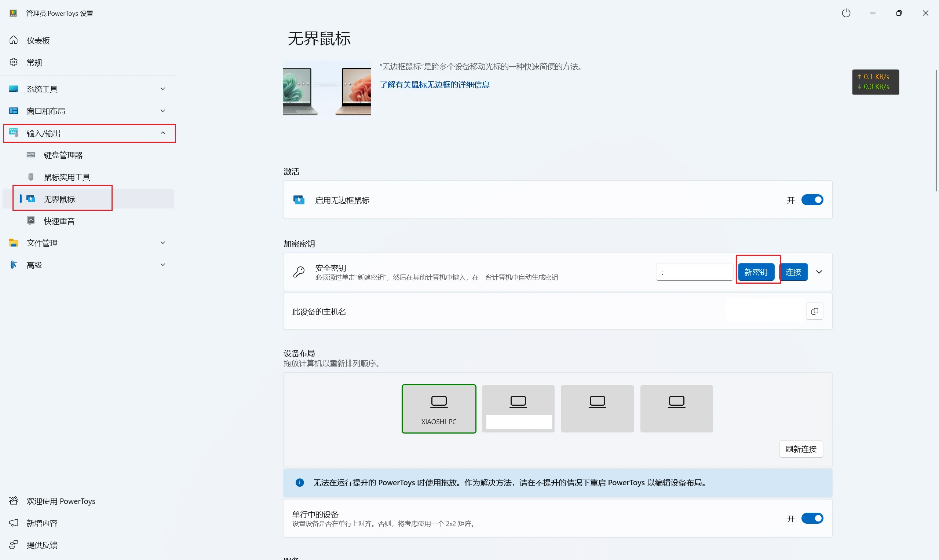This screenshot has width=939, height=560.
Task: Collapse the 输入/输出 section chevron
Action: 163,133
